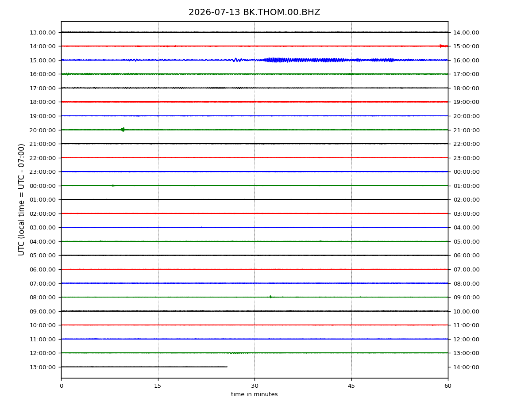Click the end of the final 13:00:00 black trace
The height and width of the screenshot is (420, 509).
point(227,367)
